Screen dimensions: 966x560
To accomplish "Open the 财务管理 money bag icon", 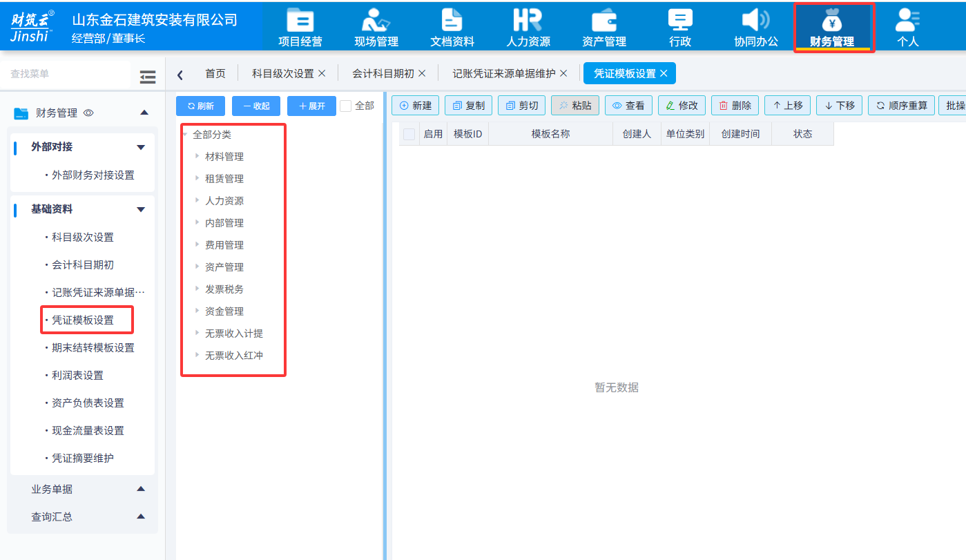I will pyautogui.click(x=832, y=19).
